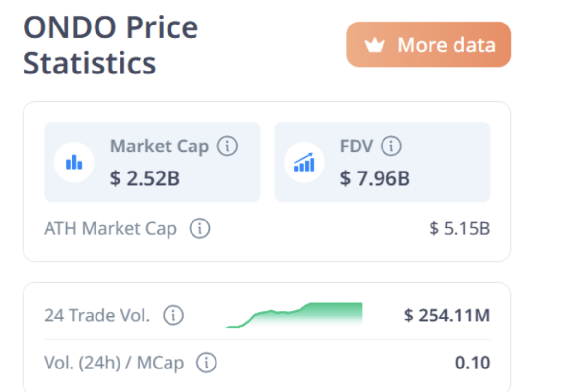
Task: Click the ATH Market Cap label
Action: pos(110,228)
